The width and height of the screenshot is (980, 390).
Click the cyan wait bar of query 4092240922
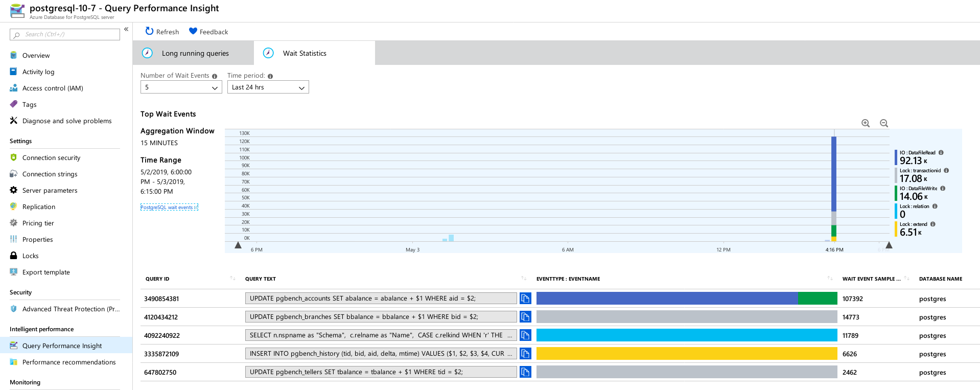click(x=687, y=335)
